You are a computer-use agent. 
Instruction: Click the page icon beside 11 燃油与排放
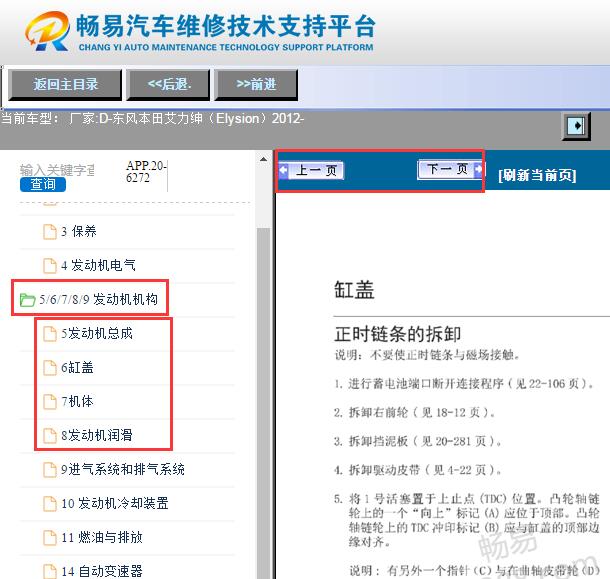click(49, 537)
